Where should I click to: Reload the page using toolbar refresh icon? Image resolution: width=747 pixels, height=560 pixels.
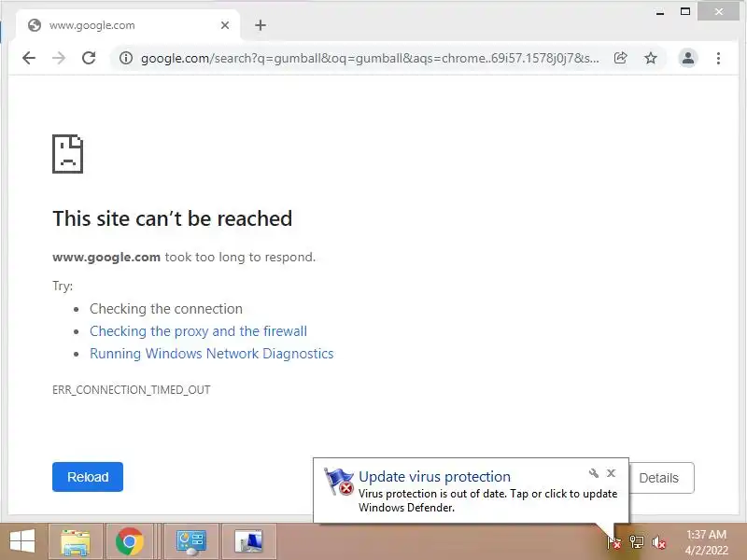tap(89, 58)
